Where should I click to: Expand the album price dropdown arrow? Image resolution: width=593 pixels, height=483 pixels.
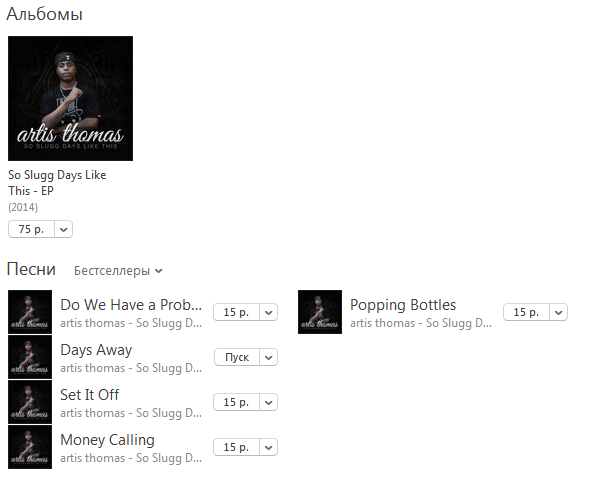pos(64,229)
